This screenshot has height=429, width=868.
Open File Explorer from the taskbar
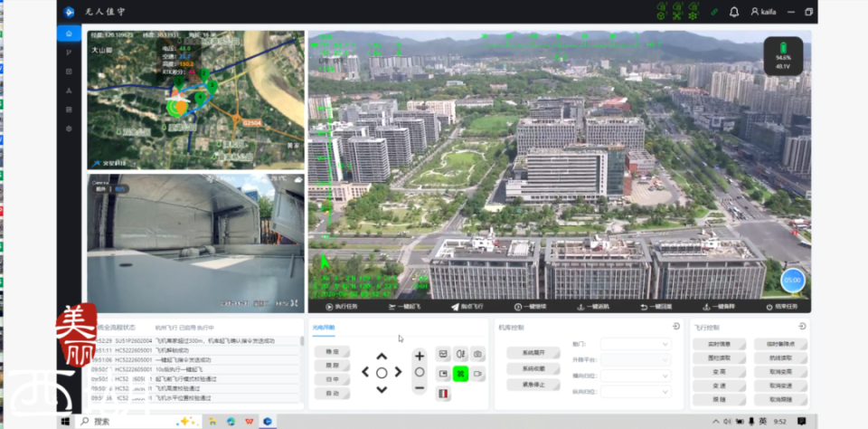click(212, 421)
